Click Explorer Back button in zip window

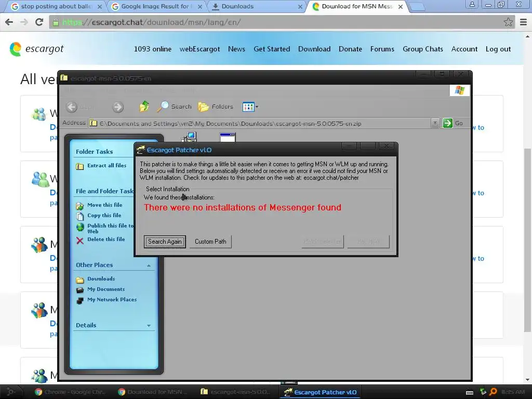[x=80, y=107]
